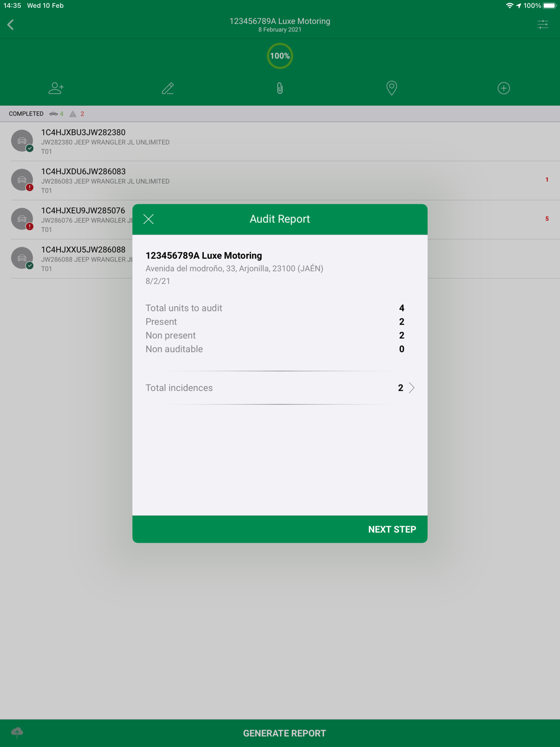Tap the car count icon in COMPLETED header
The image size is (560, 747).
54,114
